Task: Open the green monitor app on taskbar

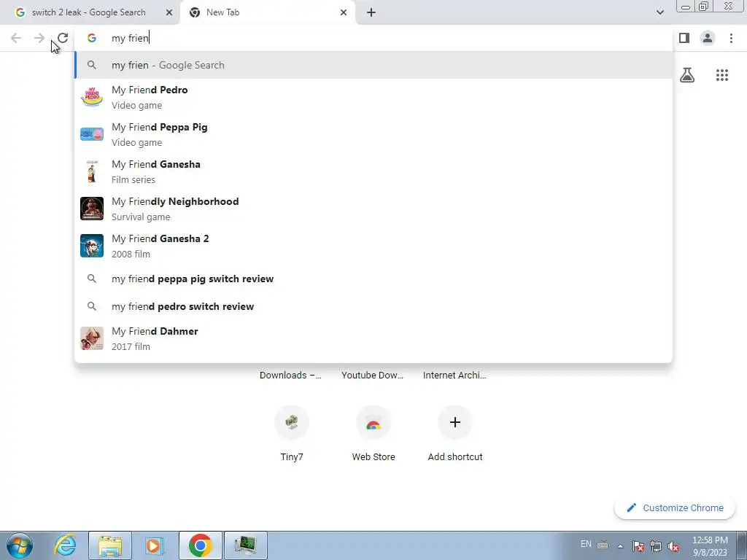Action: click(x=246, y=545)
